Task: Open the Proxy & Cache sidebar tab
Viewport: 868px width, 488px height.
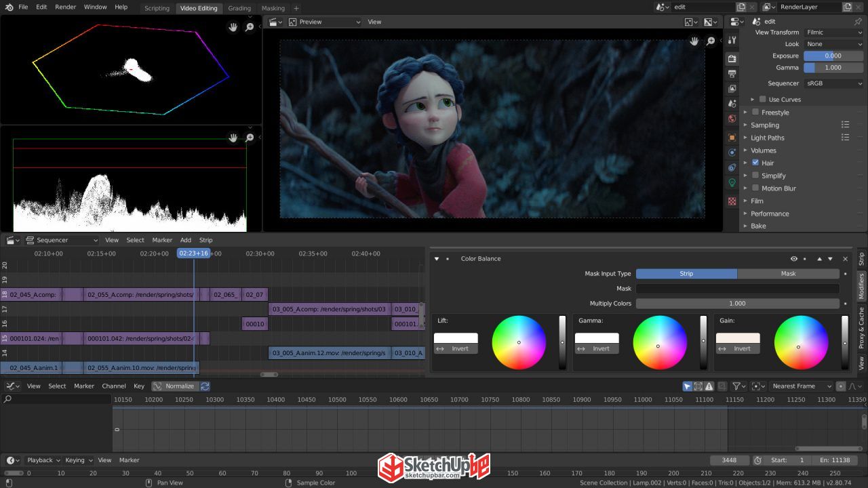Action: (x=862, y=327)
